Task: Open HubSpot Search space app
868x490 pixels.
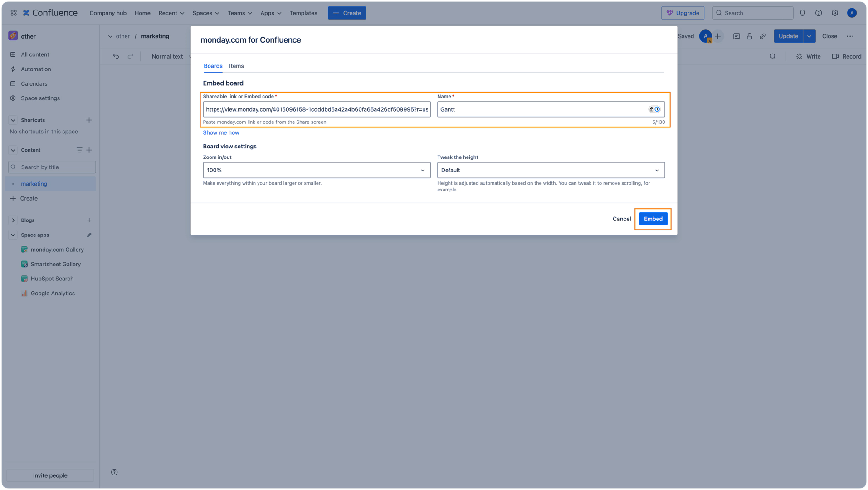Action: (x=47, y=279)
